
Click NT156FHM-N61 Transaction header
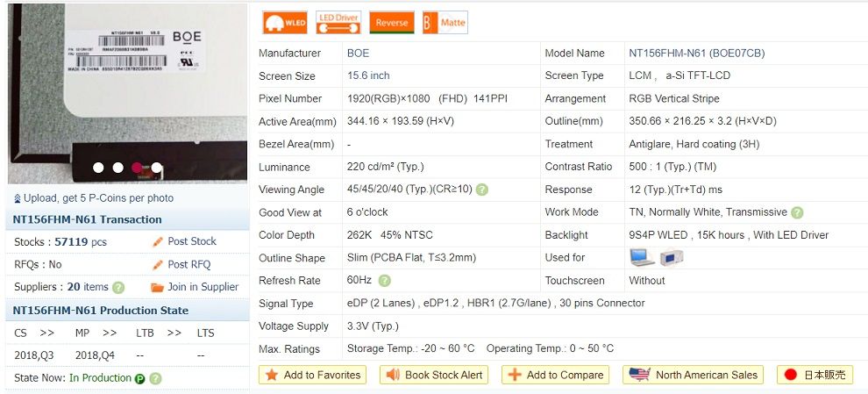pos(87,219)
